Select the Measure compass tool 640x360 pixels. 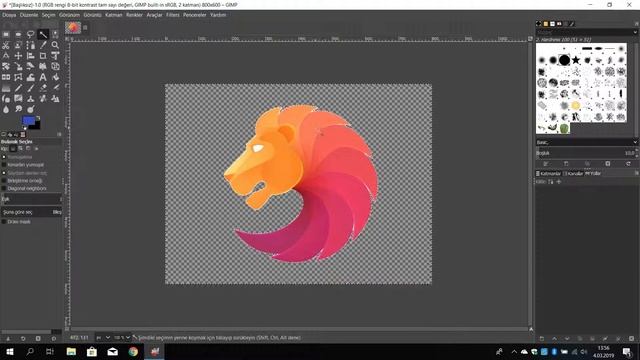[6, 56]
